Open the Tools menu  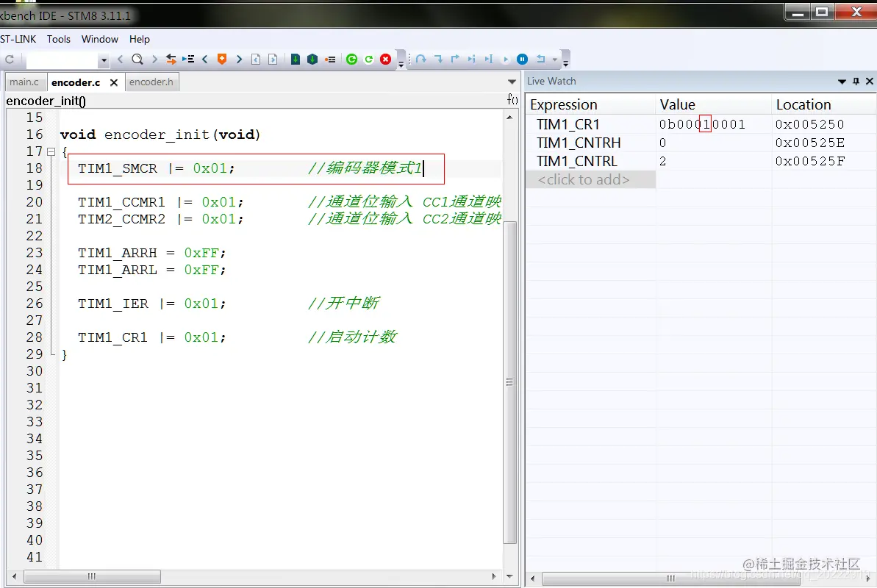point(59,39)
